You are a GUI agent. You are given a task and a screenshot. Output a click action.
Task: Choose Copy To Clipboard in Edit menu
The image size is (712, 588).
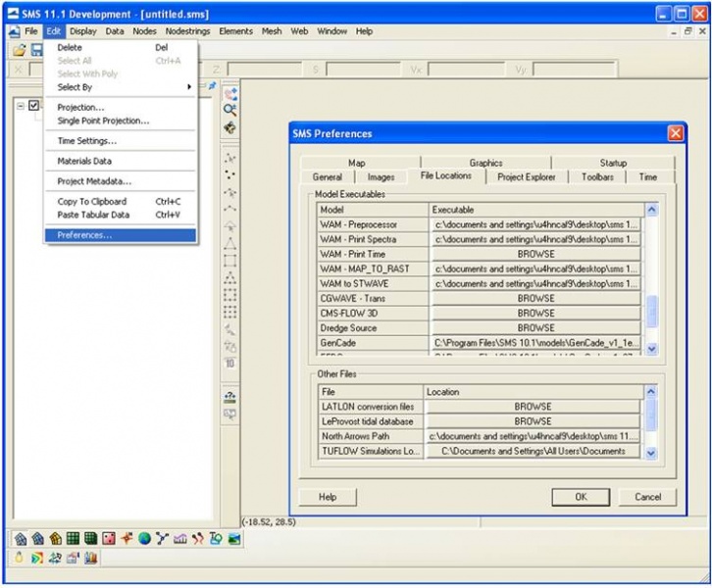121,202
